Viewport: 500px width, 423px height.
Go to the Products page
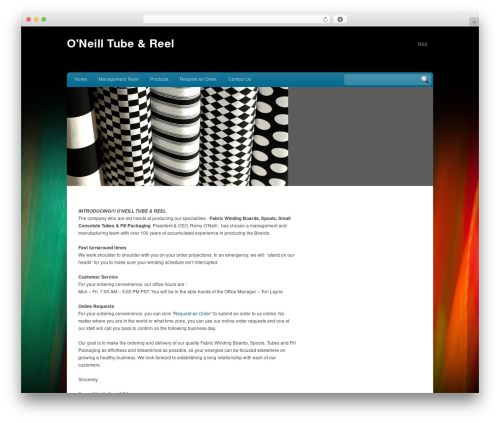tap(159, 79)
